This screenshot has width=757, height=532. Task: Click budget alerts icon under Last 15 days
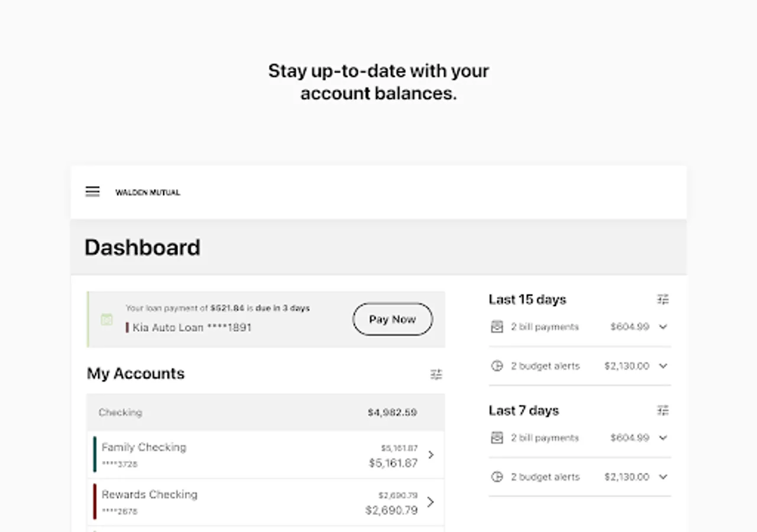click(497, 366)
